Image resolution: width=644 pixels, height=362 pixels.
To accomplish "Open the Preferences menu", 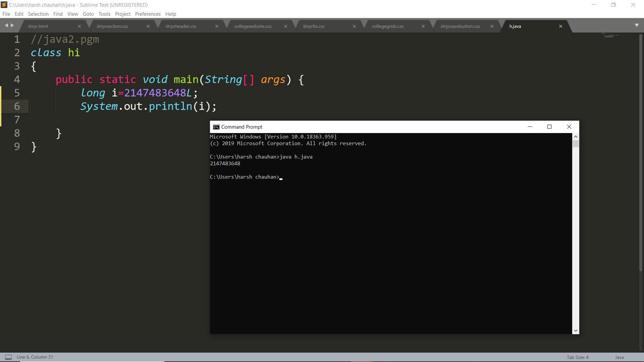I will click(x=148, y=14).
